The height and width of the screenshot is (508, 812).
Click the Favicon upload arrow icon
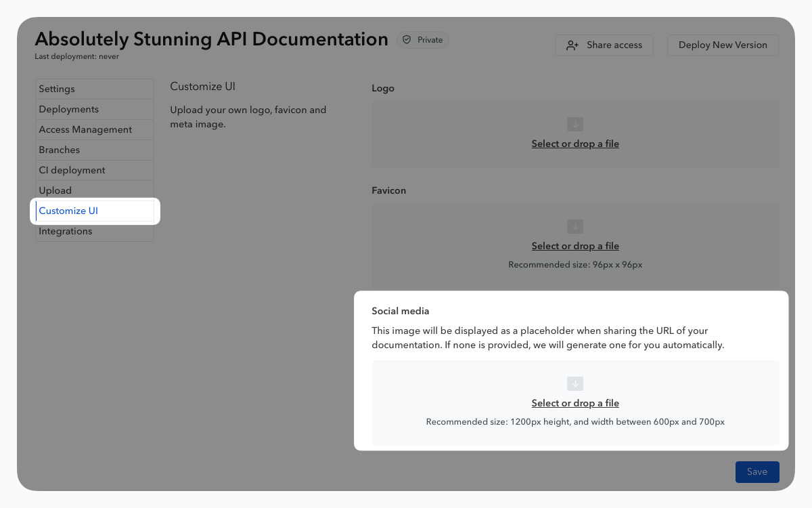pos(575,227)
